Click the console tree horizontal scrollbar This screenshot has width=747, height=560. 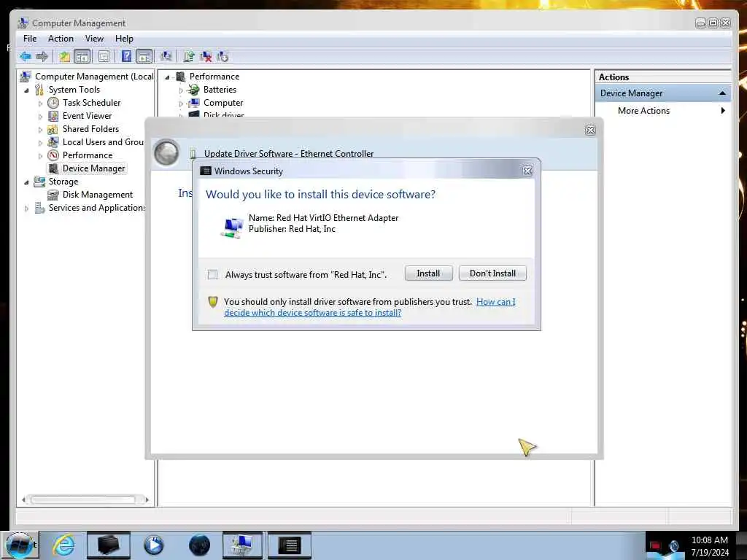coord(83,499)
